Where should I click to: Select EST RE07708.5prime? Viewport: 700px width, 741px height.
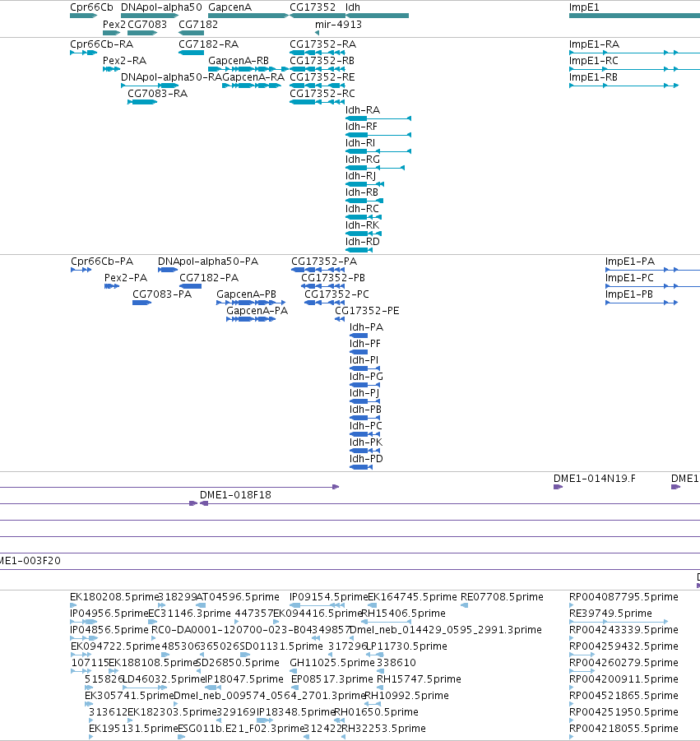(502, 597)
